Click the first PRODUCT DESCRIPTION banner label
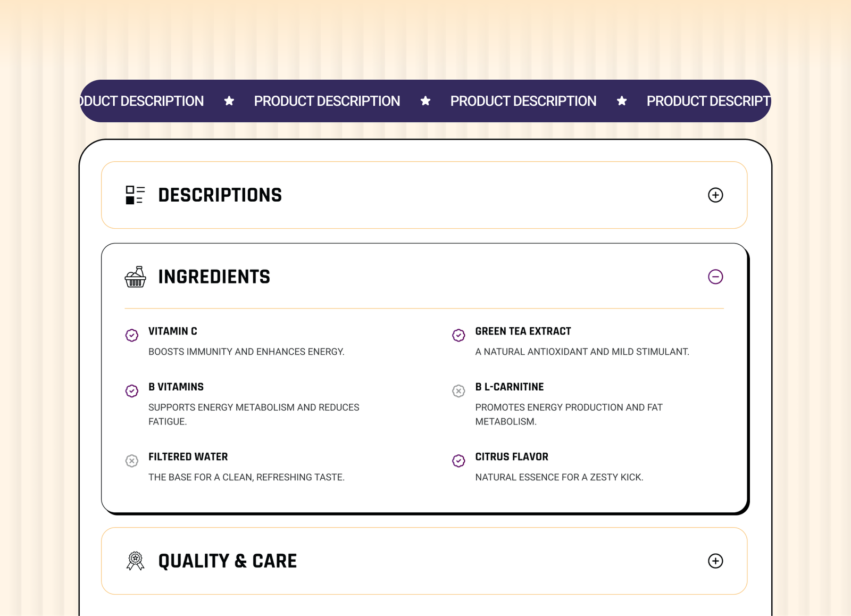Screen dimensions: 851x616 point(141,101)
